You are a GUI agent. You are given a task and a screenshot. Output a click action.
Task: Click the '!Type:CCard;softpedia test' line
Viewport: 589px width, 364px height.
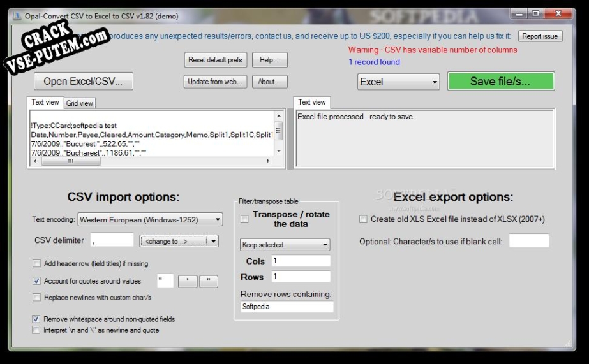click(73, 126)
